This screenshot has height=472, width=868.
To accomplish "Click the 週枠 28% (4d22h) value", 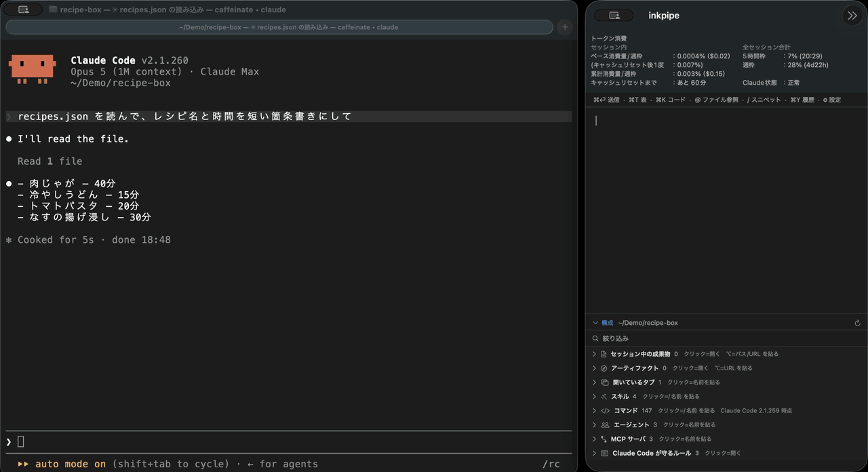I will click(x=808, y=65).
